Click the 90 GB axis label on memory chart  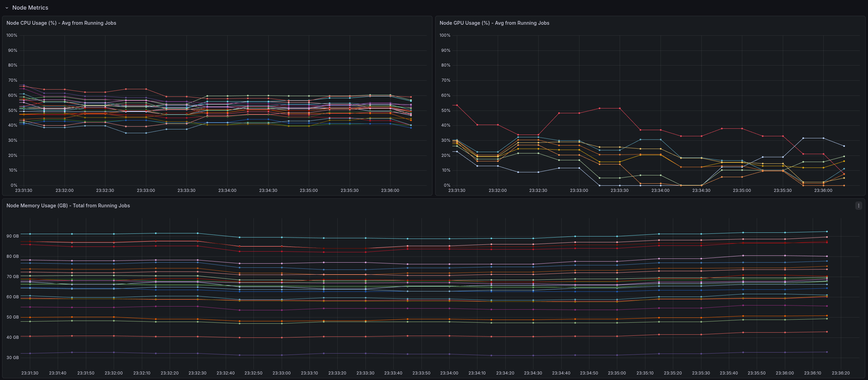pyautogui.click(x=12, y=236)
